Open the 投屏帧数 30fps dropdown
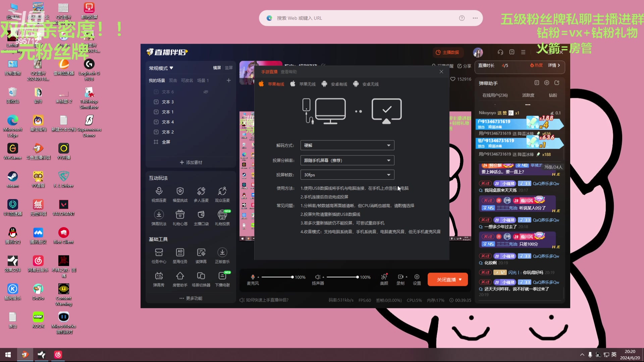The width and height of the screenshot is (644, 362). [x=347, y=175]
